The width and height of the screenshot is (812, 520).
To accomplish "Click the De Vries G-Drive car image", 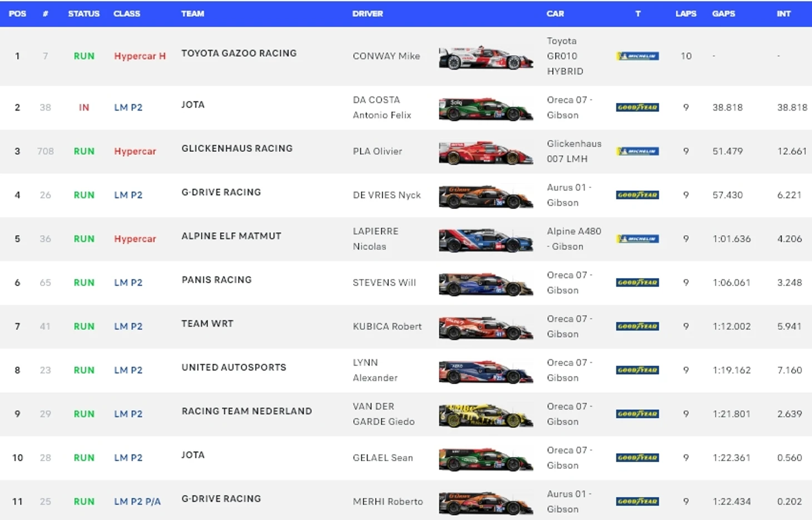I will (x=486, y=196).
